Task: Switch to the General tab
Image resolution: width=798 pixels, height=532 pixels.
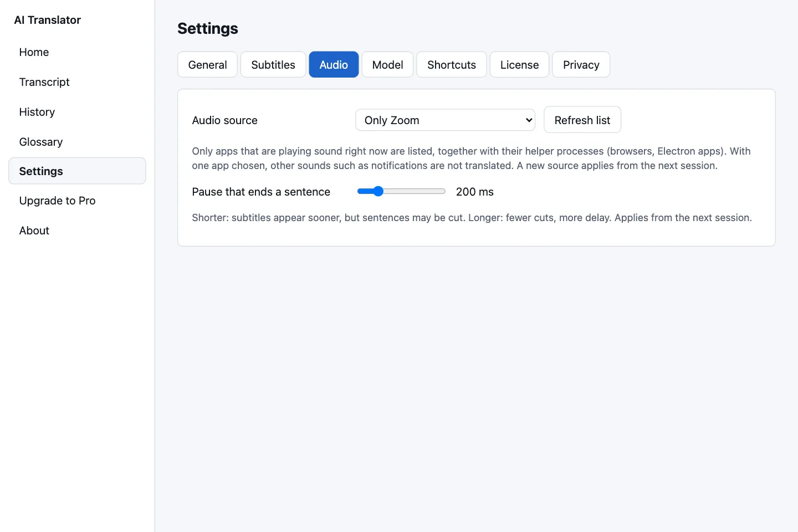Action: [207, 65]
